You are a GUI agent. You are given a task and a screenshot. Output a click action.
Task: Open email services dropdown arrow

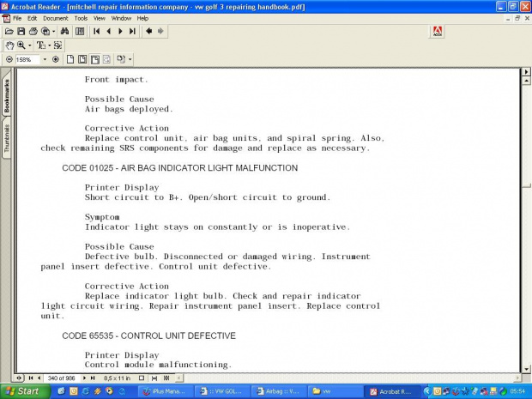[53, 32]
